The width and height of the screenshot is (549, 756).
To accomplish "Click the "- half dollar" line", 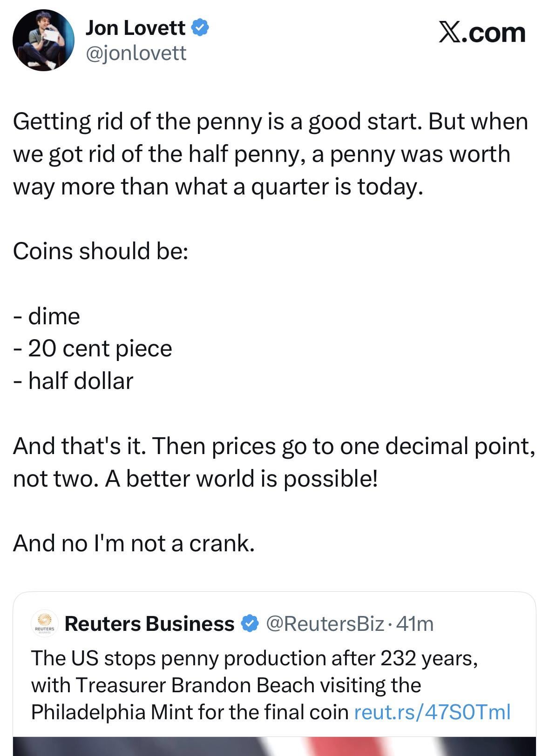I will (x=74, y=381).
